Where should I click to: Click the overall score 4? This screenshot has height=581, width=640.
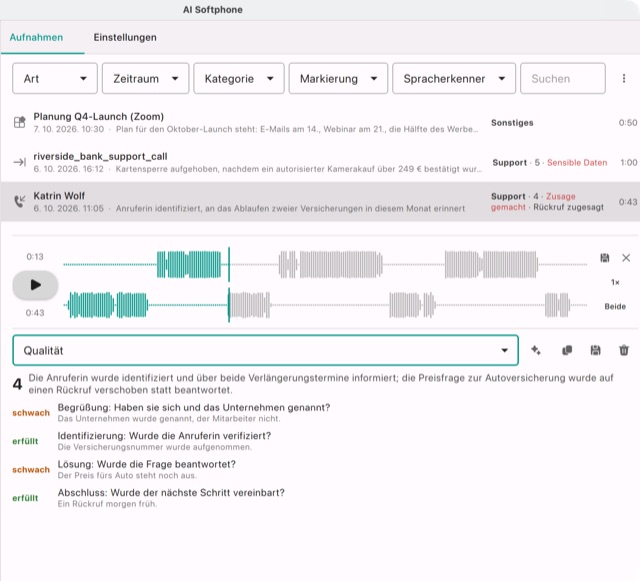pyautogui.click(x=18, y=384)
